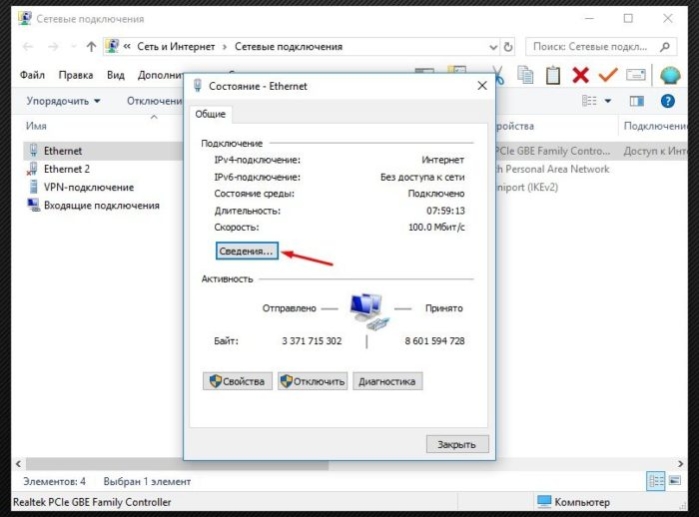Click the horizontal scrollbar thumb
Viewport: 699px width, 517px height.
177,464
